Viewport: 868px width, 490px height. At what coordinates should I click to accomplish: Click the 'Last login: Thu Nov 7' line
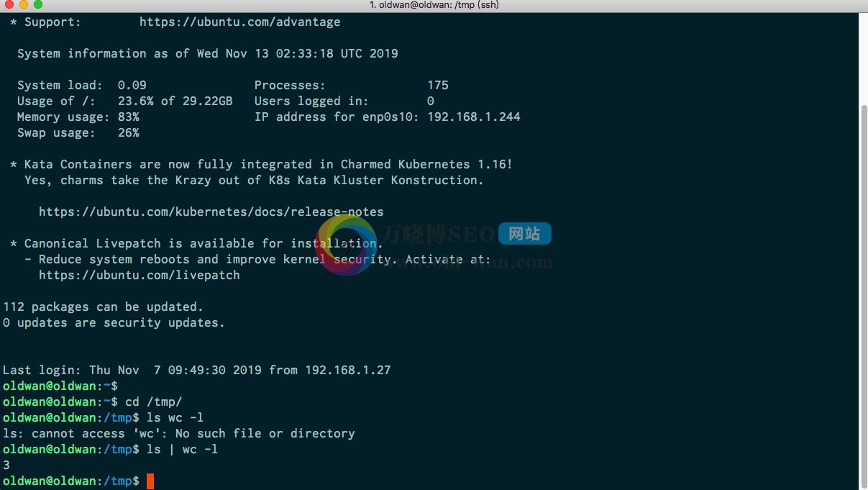pos(197,371)
